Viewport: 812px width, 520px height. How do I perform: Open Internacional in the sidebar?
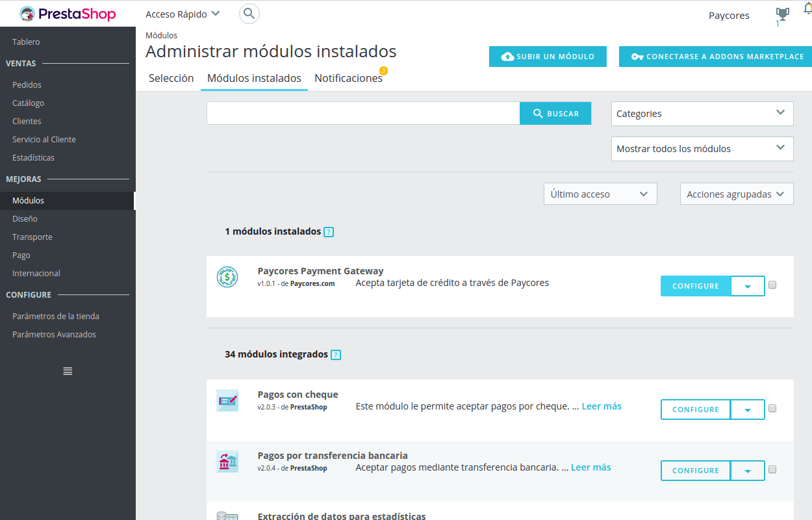[36, 273]
